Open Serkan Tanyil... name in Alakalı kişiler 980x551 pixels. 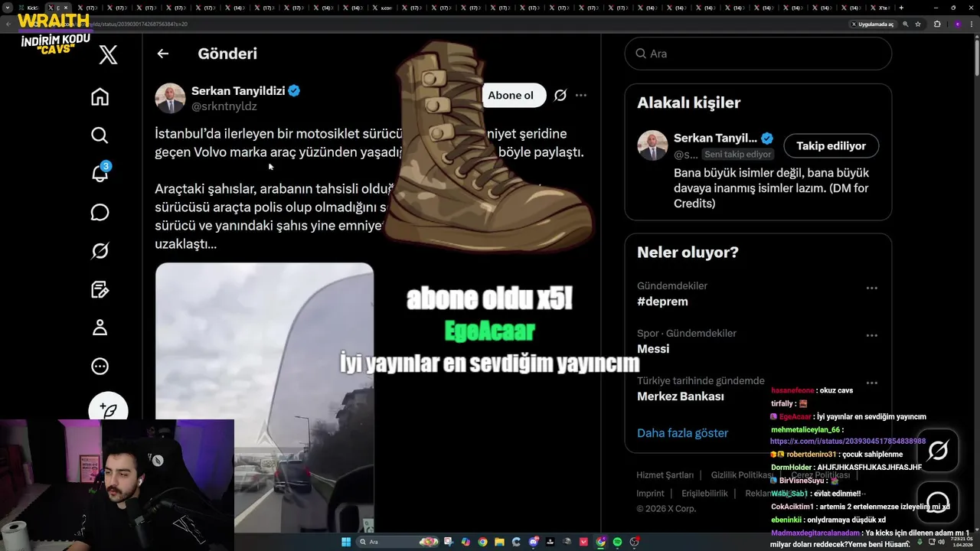[715, 139]
